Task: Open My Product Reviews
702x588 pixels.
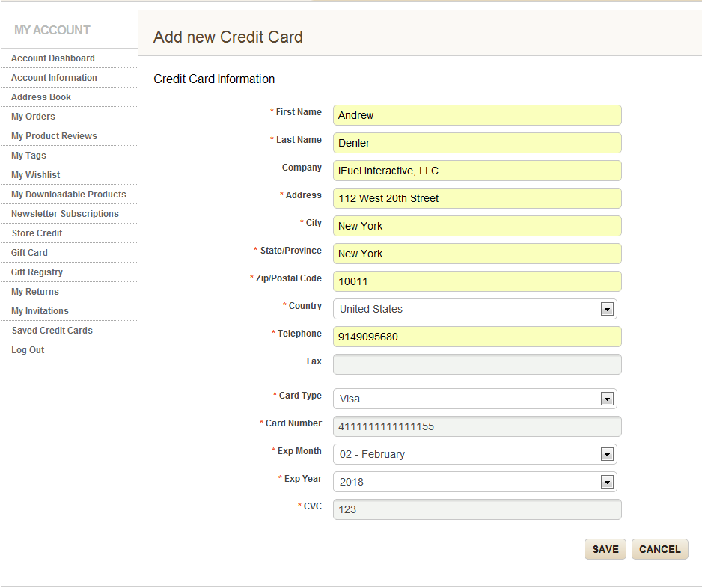Action: (x=54, y=136)
